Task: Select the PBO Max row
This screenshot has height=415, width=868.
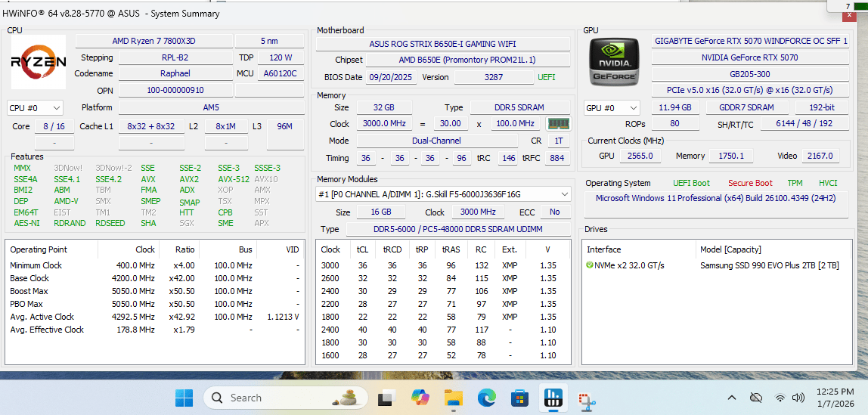Action: pyautogui.click(x=154, y=304)
